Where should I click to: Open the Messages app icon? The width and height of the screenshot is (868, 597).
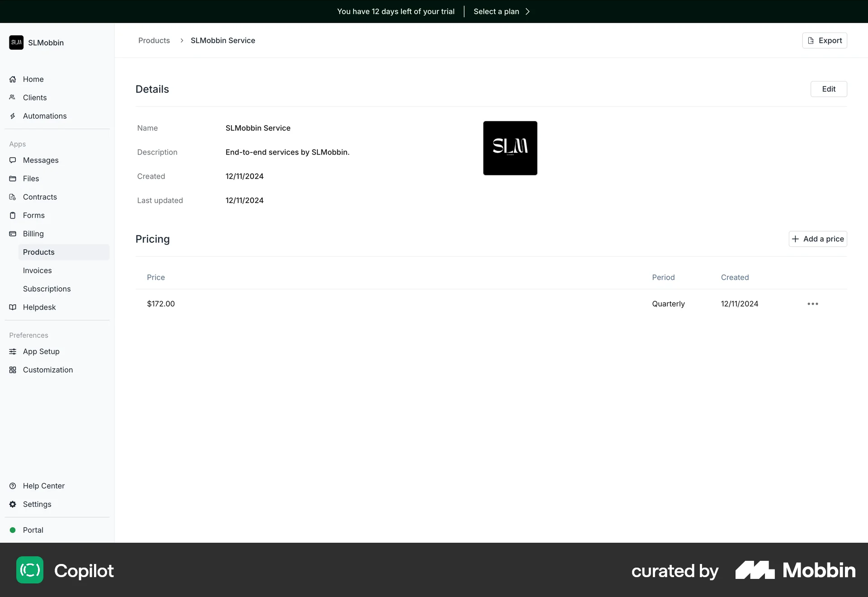pyautogui.click(x=13, y=160)
